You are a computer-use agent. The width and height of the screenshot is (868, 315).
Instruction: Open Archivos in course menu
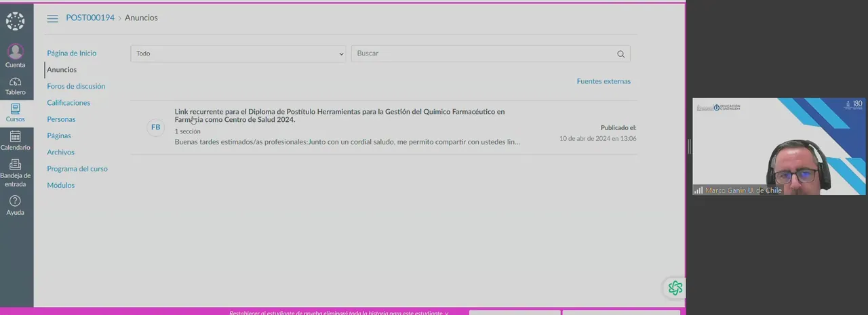pos(60,152)
